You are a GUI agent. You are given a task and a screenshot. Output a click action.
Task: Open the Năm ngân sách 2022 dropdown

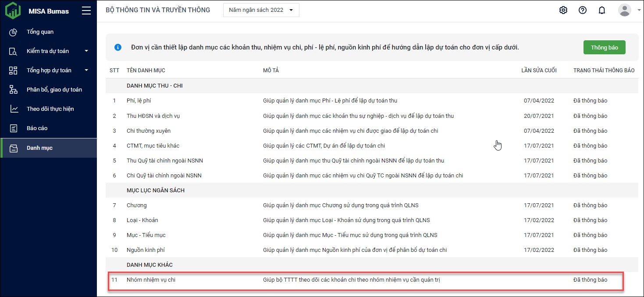(x=261, y=10)
